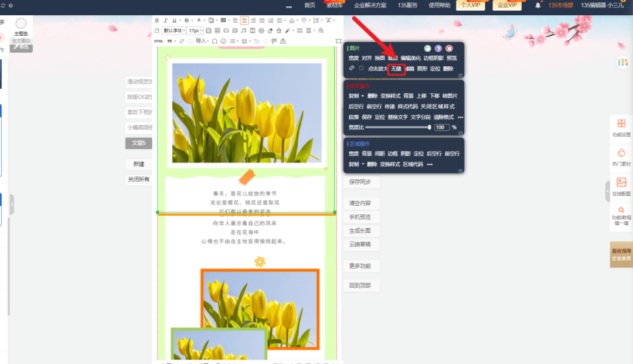Close the 图片 panel with the red X
Screen dimensions: 633x364
click(x=450, y=49)
